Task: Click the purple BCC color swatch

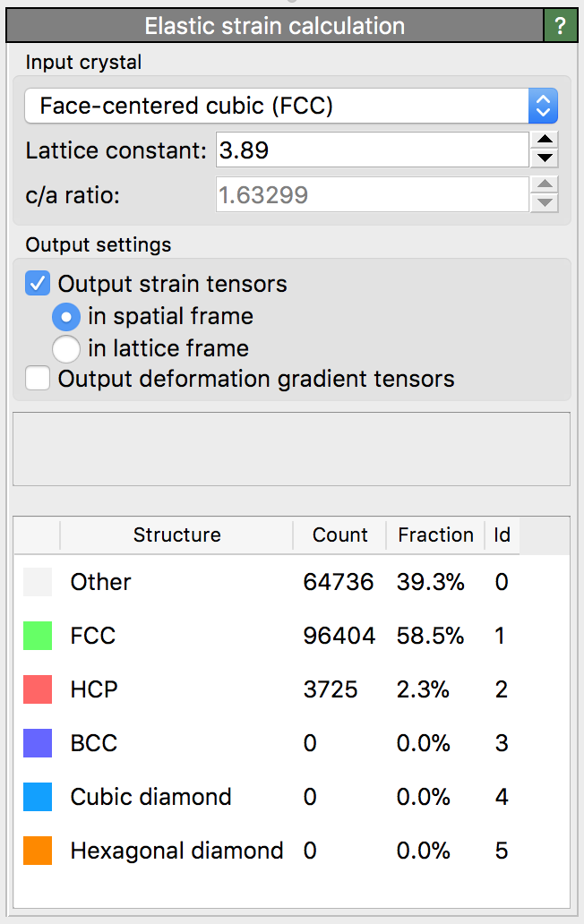Action: tap(38, 743)
